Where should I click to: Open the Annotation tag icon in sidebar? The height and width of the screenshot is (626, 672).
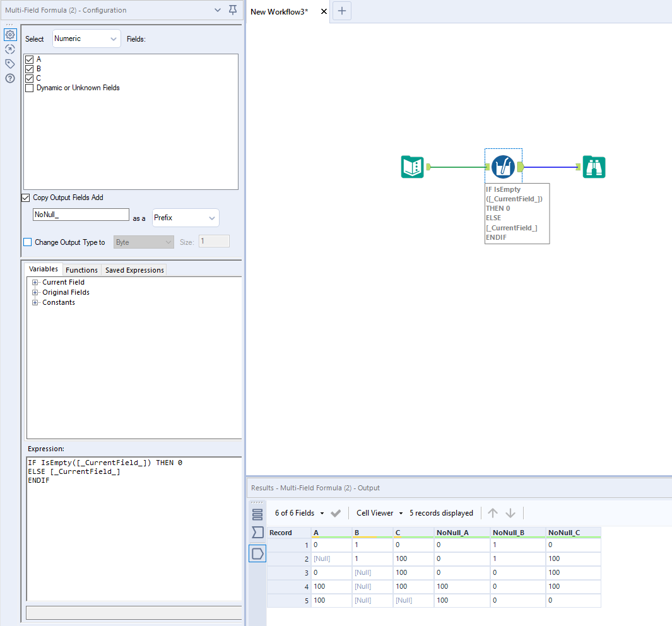coord(10,64)
